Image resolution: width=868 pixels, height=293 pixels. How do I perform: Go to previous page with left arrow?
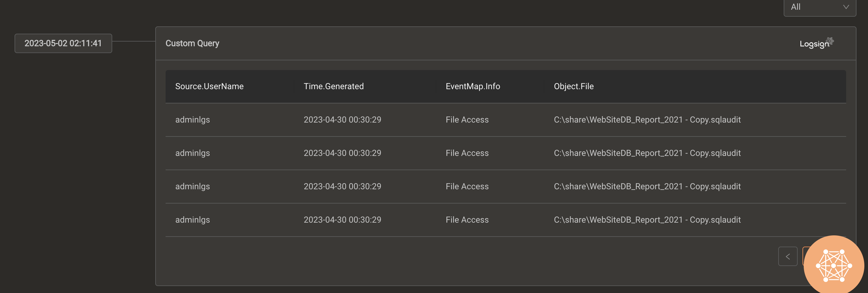pos(787,256)
